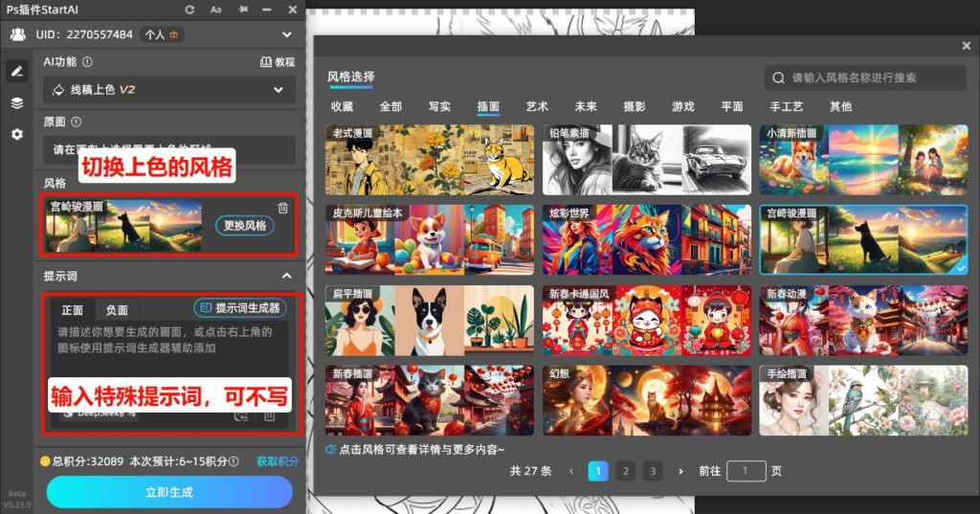The image size is (980, 514).
Task: Click the info icon next to AI功能
Action: pos(87,62)
